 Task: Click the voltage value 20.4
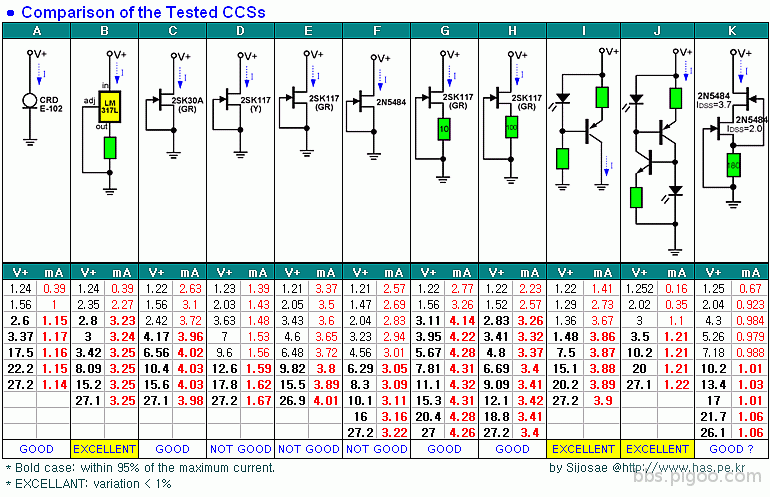coord(428,417)
